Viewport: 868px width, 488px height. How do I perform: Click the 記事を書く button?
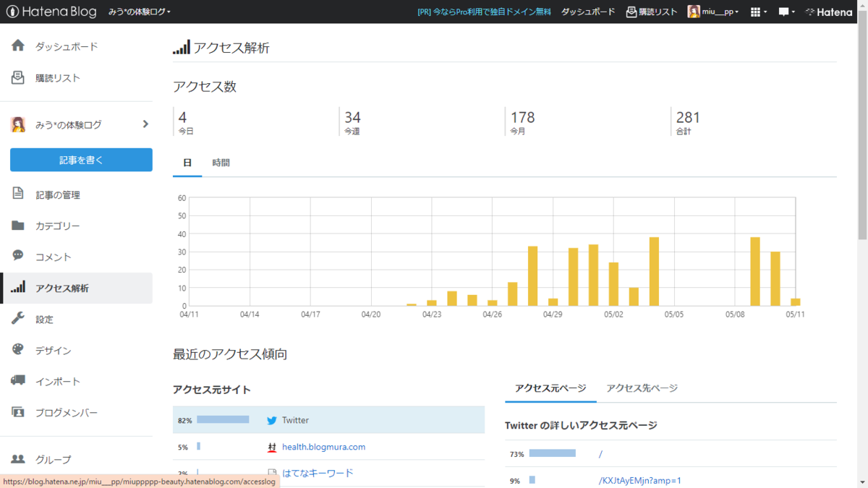point(80,160)
